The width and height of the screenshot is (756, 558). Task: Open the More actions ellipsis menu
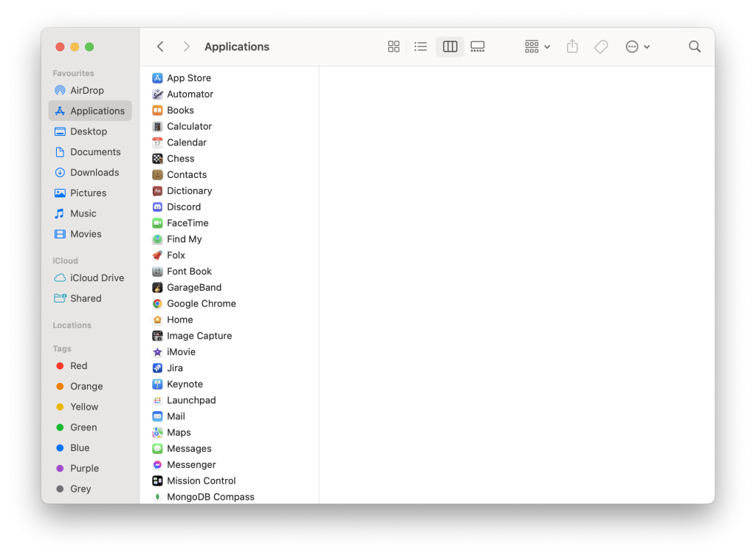pos(637,46)
